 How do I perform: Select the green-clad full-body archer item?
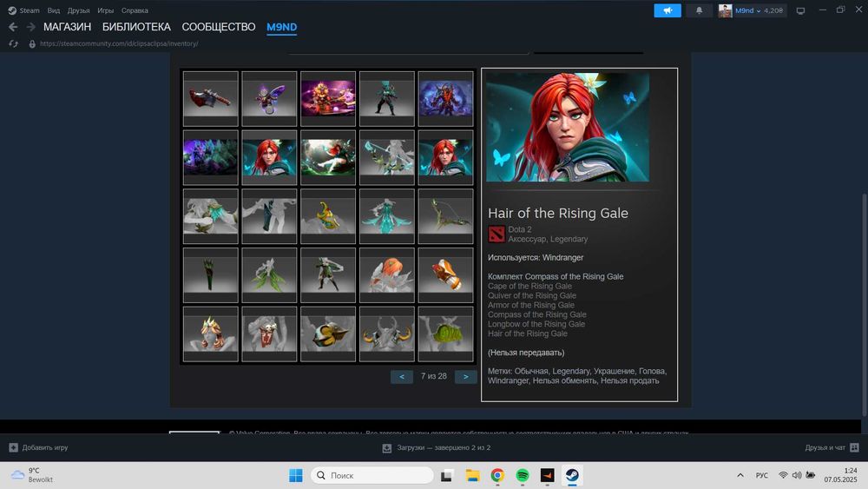328,274
